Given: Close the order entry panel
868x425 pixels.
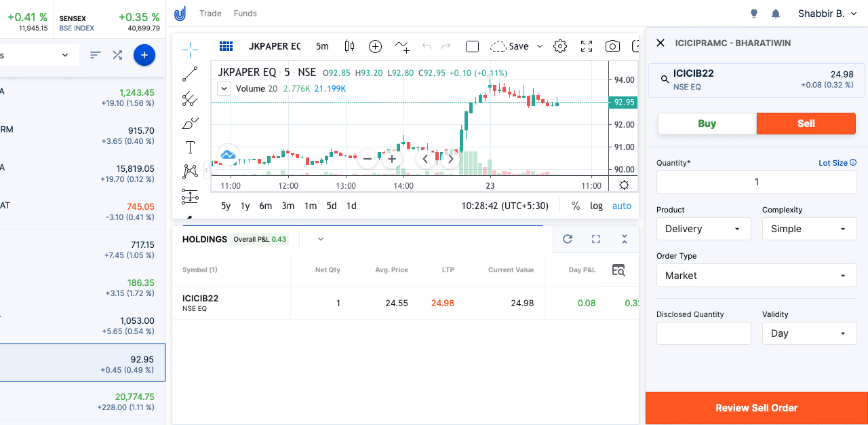Looking at the screenshot, I should pyautogui.click(x=660, y=43).
